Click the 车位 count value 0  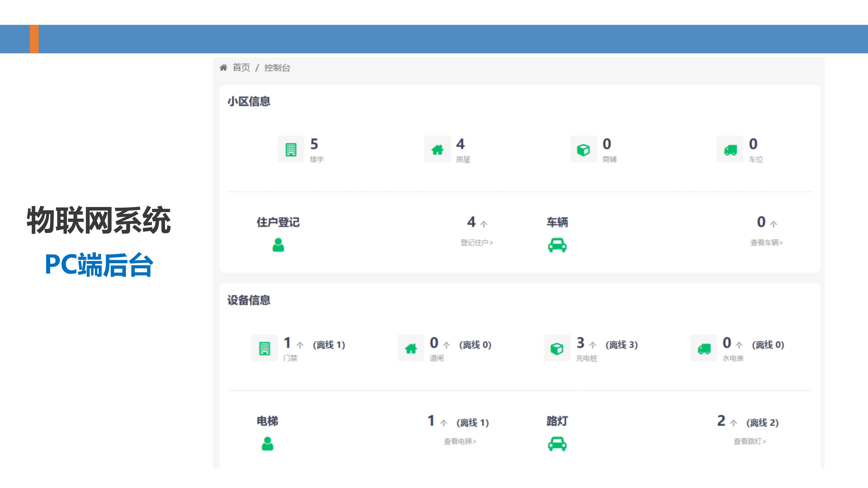[753, 144]
